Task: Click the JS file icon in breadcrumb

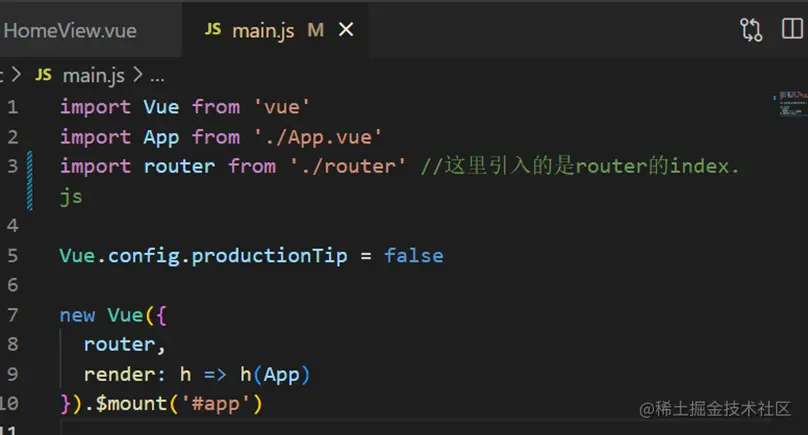Action: click(x=43, y=75)
